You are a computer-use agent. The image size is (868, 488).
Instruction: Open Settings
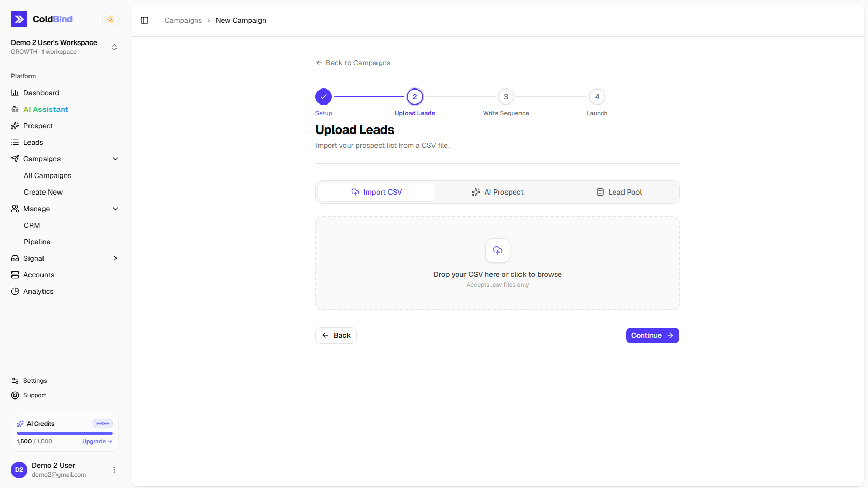[x=35, y=381]
